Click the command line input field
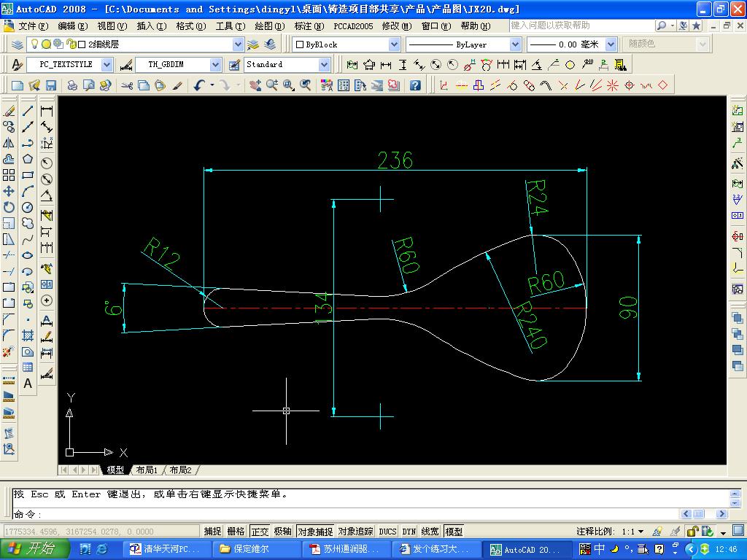The width and height of the screenshot is (747, 560). pyautogui.click(x=346, y=514)
